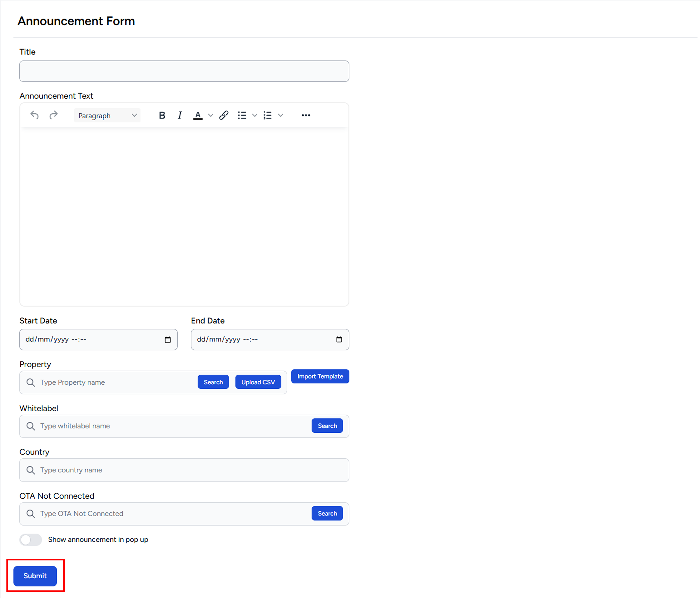Enable Show announcement in pop up toggle
Image resolution: width=700 pixels, height=598 pixels.
(31, 540)
